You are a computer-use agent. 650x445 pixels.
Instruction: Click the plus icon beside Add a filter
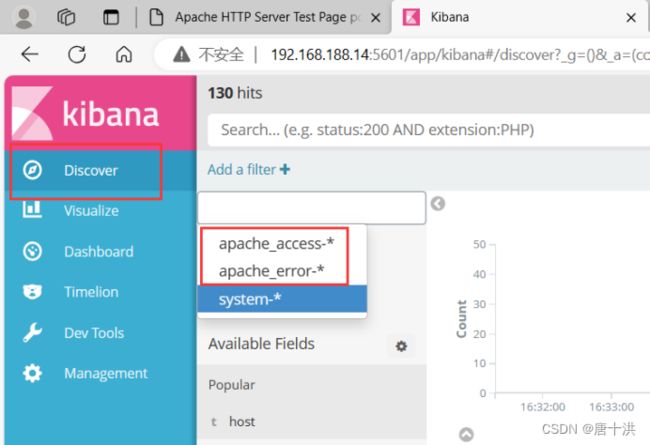pos(285,169)
